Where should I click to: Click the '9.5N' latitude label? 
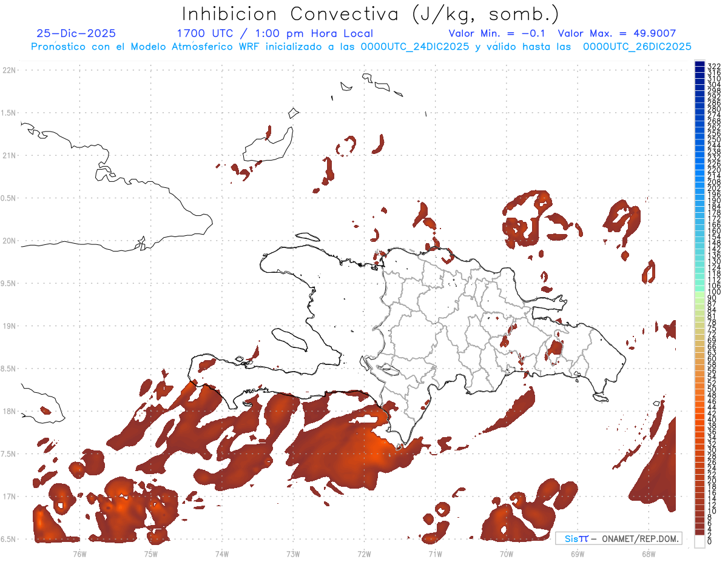pos(9,283)
